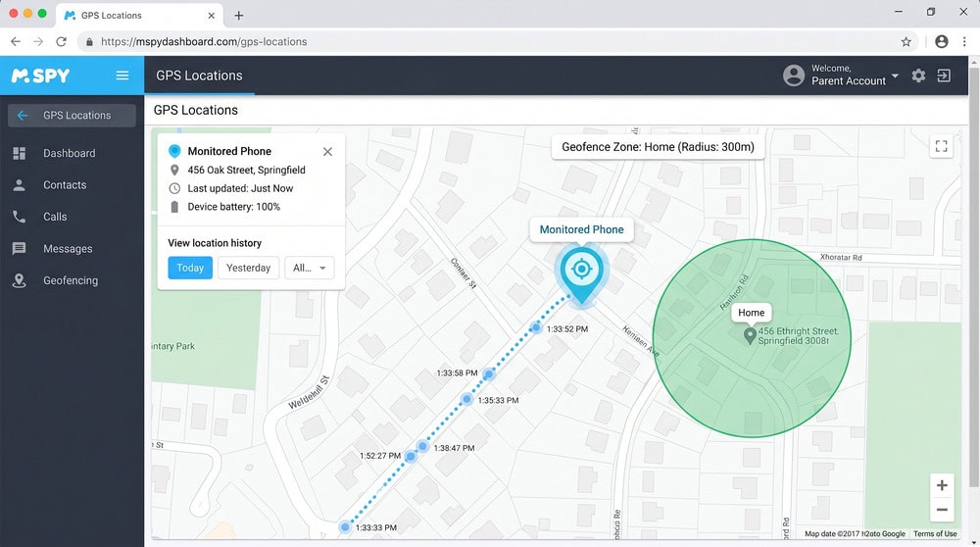Click the page vertical scrollbar
The width and height of the screenshot is (980, 547).
click(974, 275)
